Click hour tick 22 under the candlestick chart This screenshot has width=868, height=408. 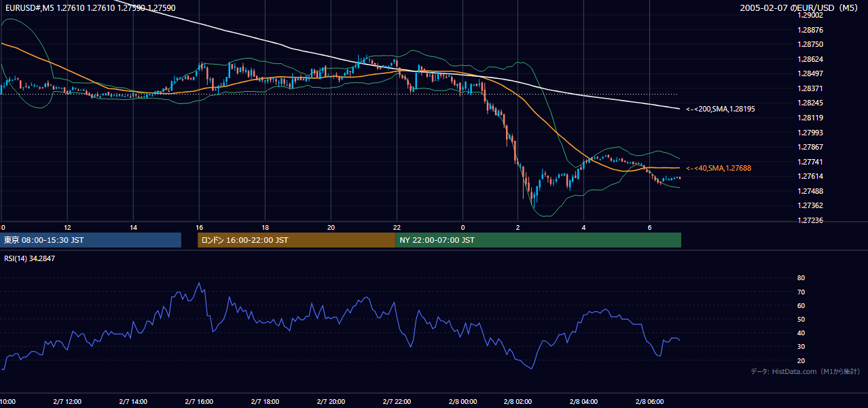click(397, 227)
